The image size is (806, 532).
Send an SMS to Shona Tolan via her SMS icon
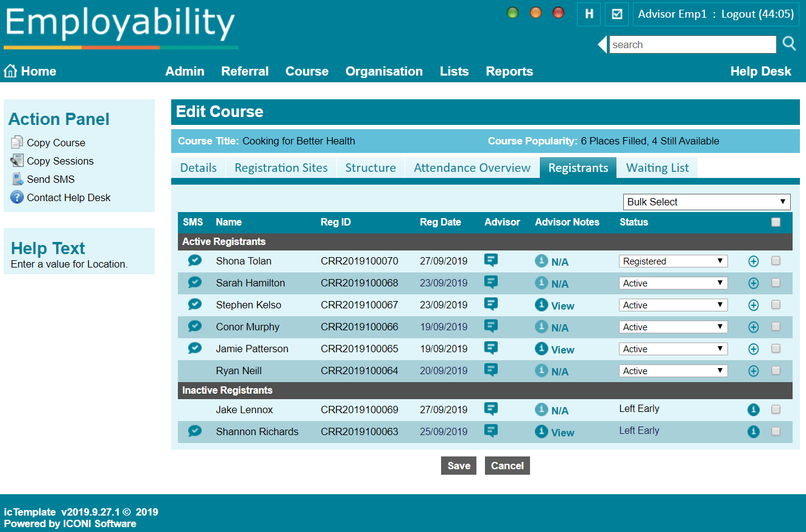[194, 260]
